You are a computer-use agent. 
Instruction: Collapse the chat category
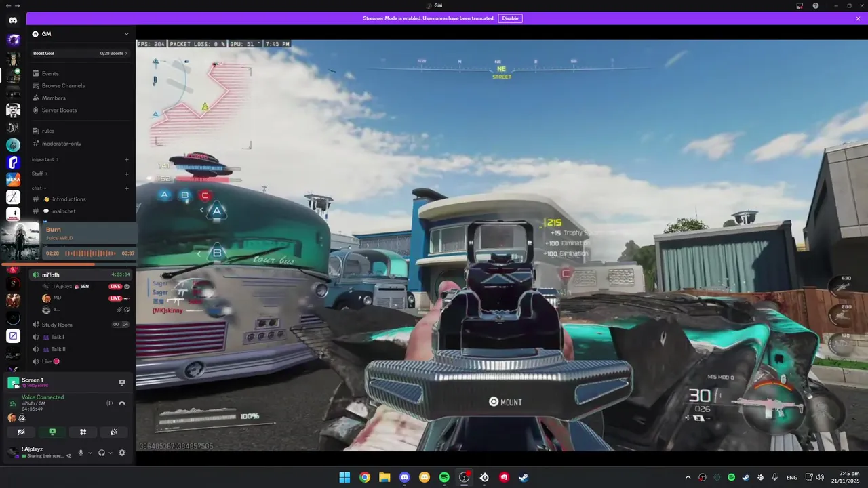click(x=39, y=188)
